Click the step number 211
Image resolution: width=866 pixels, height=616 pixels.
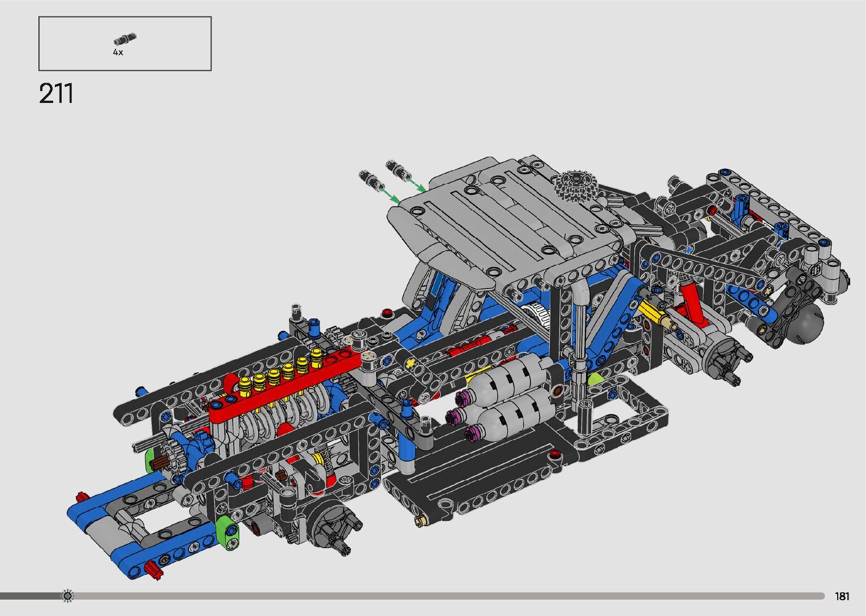[x=57, y=94]
